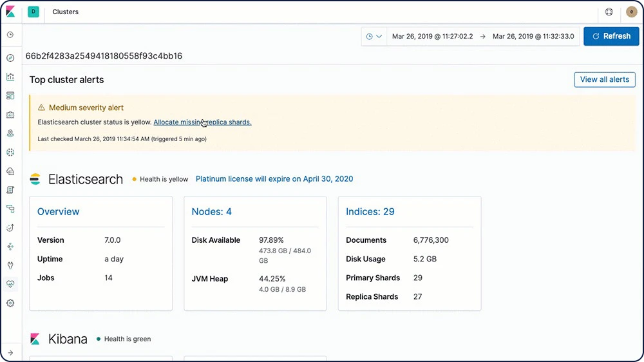The image size is (644, 362).
Task: Click the green D space avatar
Action: click(33, 12)
